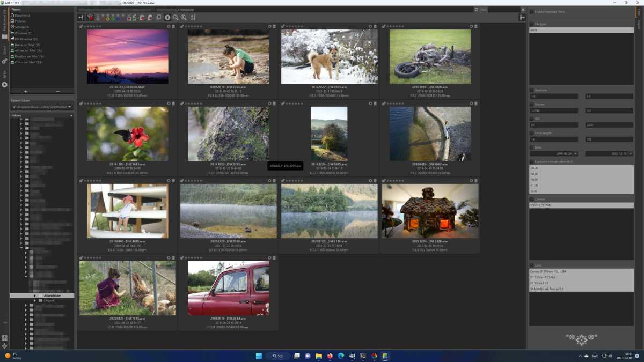Open the Queue gears icon in sidebar
The width and height of the screenshot is (644, 362).
click(4, 61)
